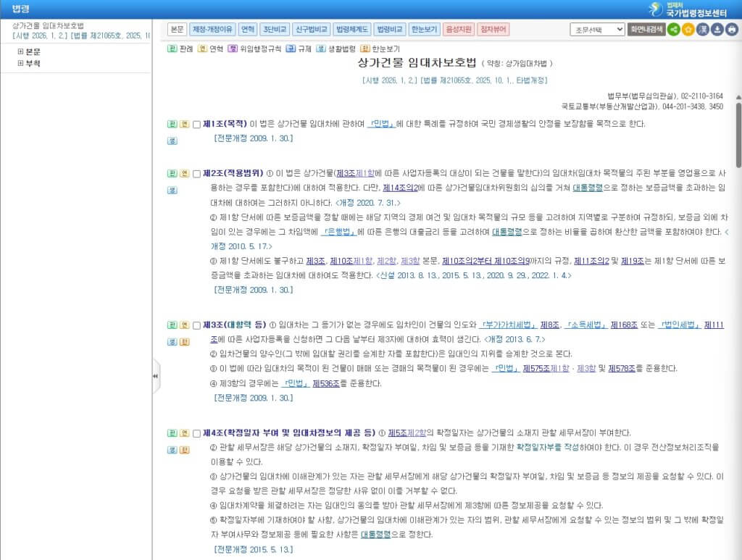Click the download/save icon

[x=717, y=30]
